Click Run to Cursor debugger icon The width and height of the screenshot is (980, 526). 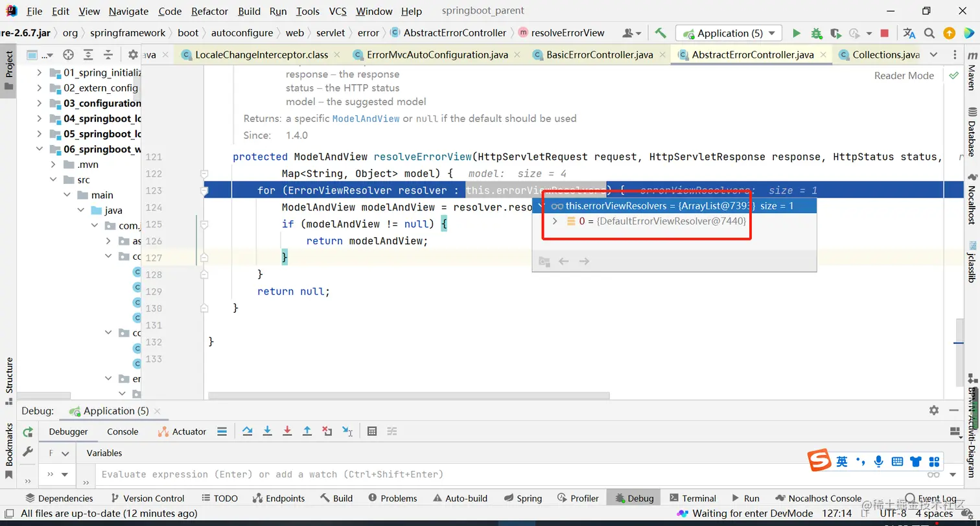(x=347, y=431)
